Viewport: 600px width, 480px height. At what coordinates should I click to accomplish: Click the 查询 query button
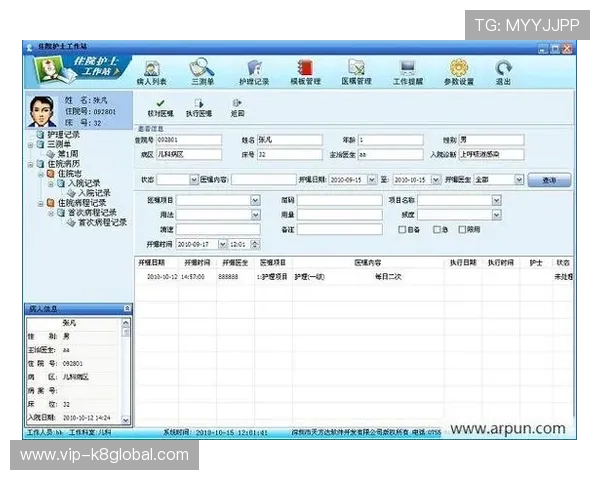click(x=549, y=180)
